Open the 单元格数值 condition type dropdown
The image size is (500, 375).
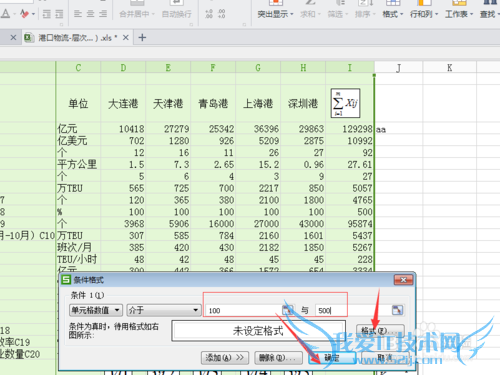click(x=96, y=310)
